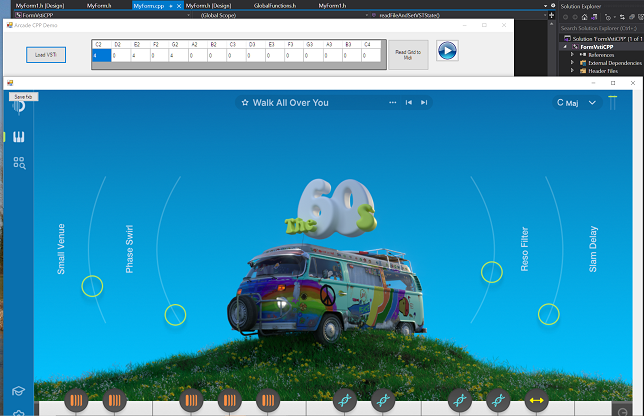Click the blue play button in Arcade CPP Demo
Viewport: 644px width, 416px height.
point(447,51)
